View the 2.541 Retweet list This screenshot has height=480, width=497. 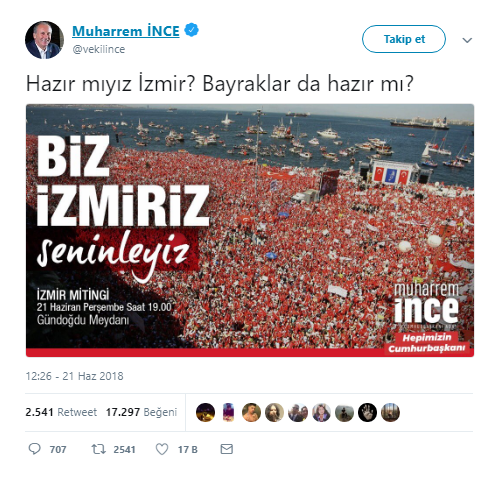(x=61, y=412)
